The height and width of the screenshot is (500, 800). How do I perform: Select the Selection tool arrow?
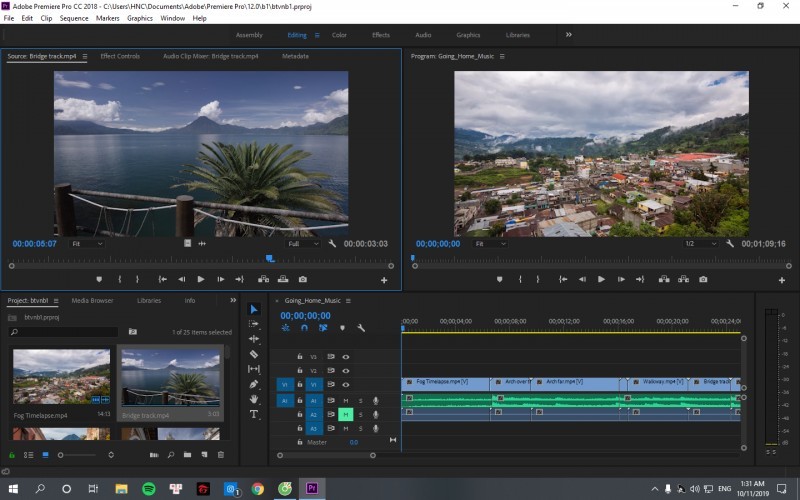(x=254, y=309)
